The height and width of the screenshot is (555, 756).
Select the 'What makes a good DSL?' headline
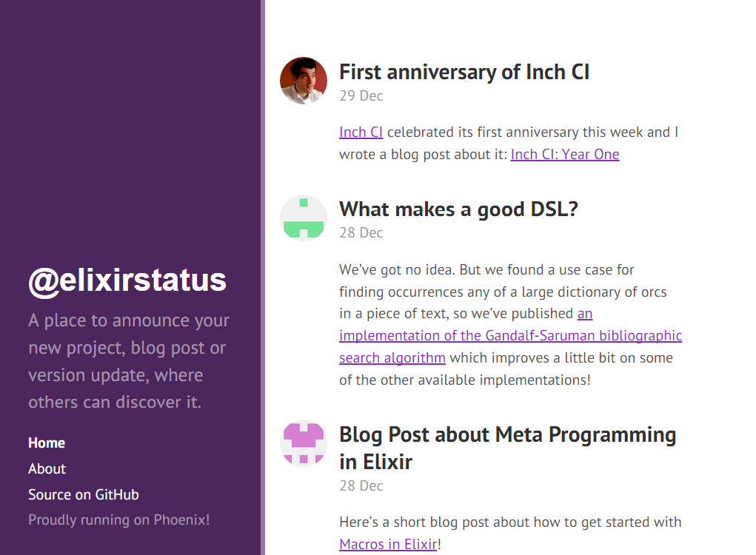(458, 209)
